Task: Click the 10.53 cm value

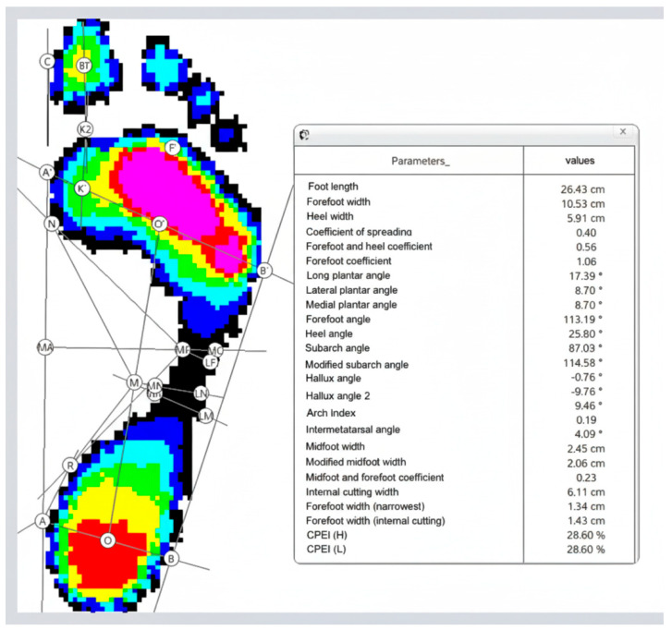Action: point(583,204)
